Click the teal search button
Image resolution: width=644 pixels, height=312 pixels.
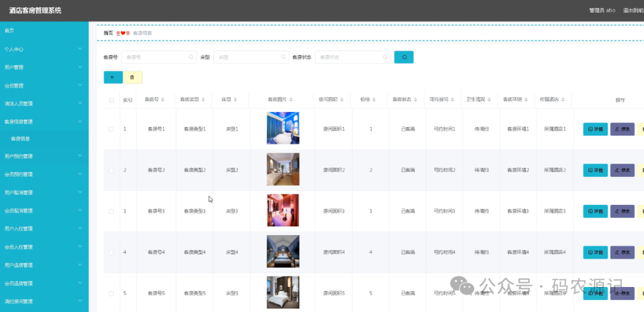click(x=404, y=57)
